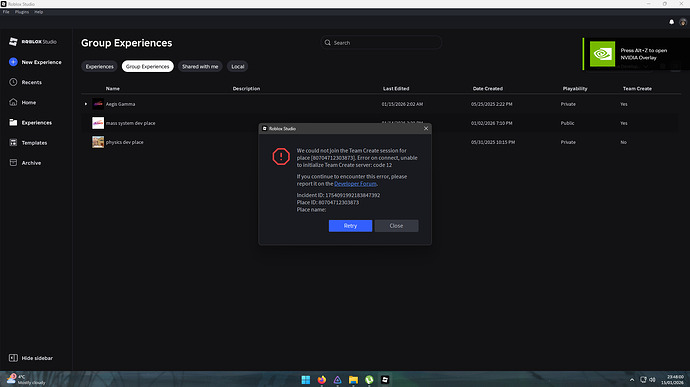
Task: Click Close in the error dialog
Action: click(x=396, y=226)
